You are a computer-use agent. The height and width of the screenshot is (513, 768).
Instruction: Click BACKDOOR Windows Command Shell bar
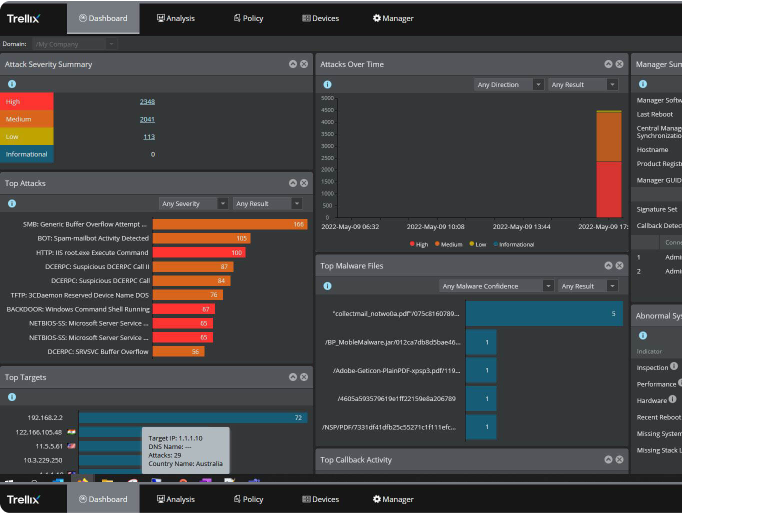coord(184,309)
